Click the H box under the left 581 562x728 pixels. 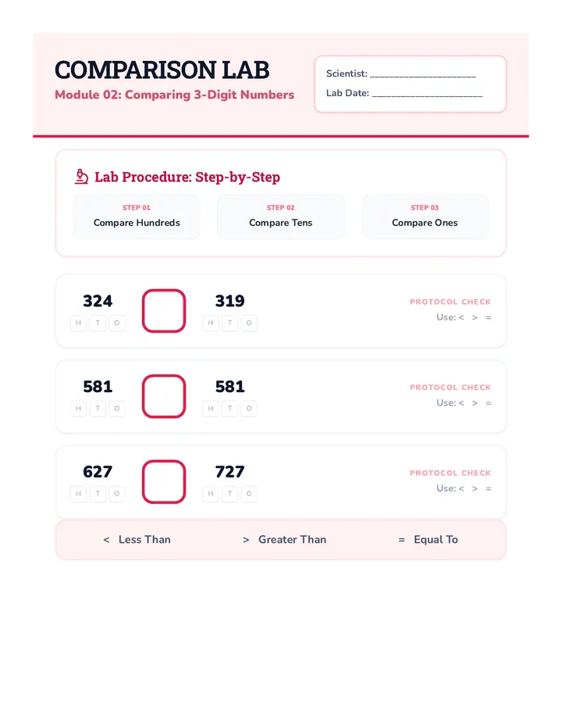click(x=78, y=408)
